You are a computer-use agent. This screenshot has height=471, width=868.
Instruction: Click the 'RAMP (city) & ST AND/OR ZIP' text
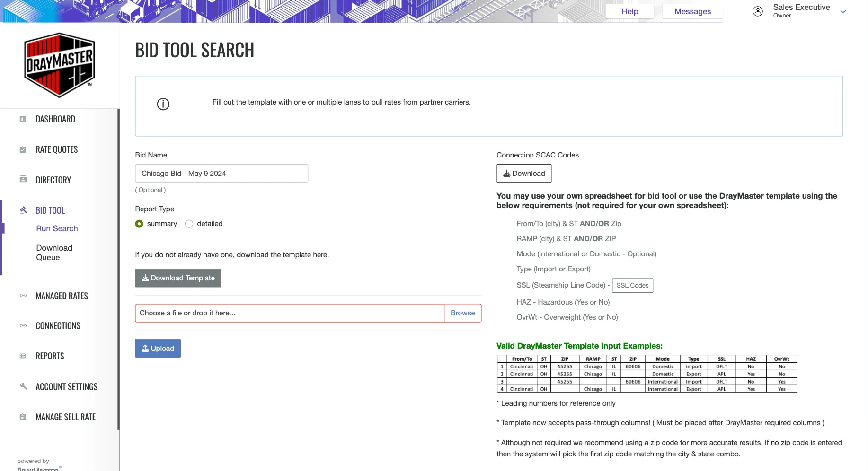tap(566, 239)
